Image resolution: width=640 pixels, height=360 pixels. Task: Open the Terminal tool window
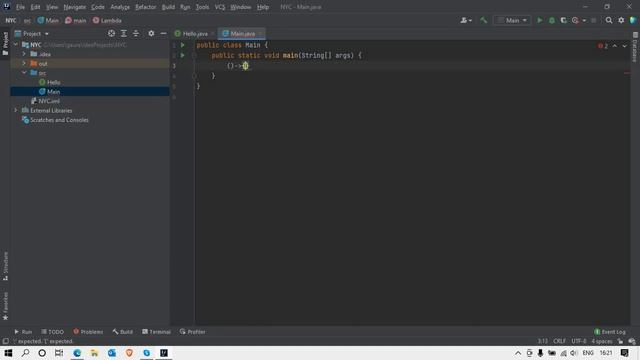click(x=156, y=332)
